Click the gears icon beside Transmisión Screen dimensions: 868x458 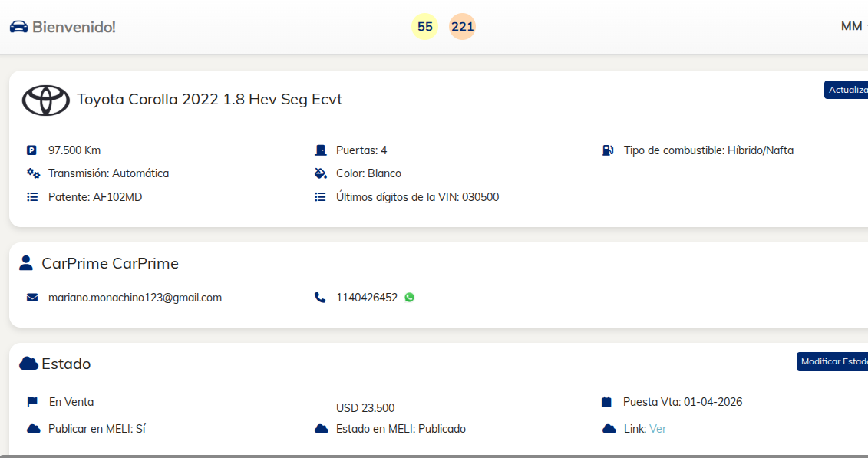tap(33, 173)
